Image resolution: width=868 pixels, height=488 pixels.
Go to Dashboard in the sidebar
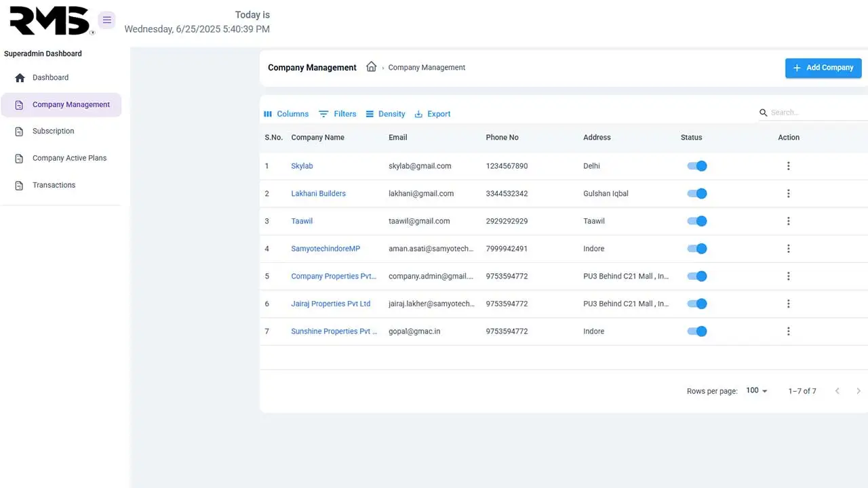click(61, 78)
